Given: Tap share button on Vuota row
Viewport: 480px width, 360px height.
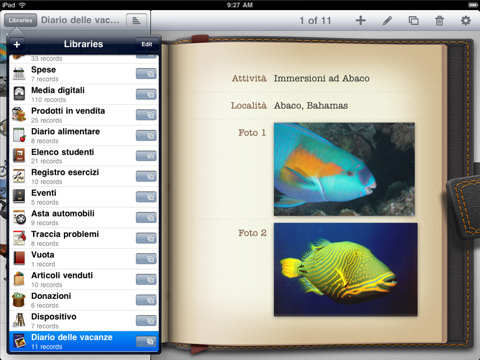Looking at the screenshot, I should [146, 259].
